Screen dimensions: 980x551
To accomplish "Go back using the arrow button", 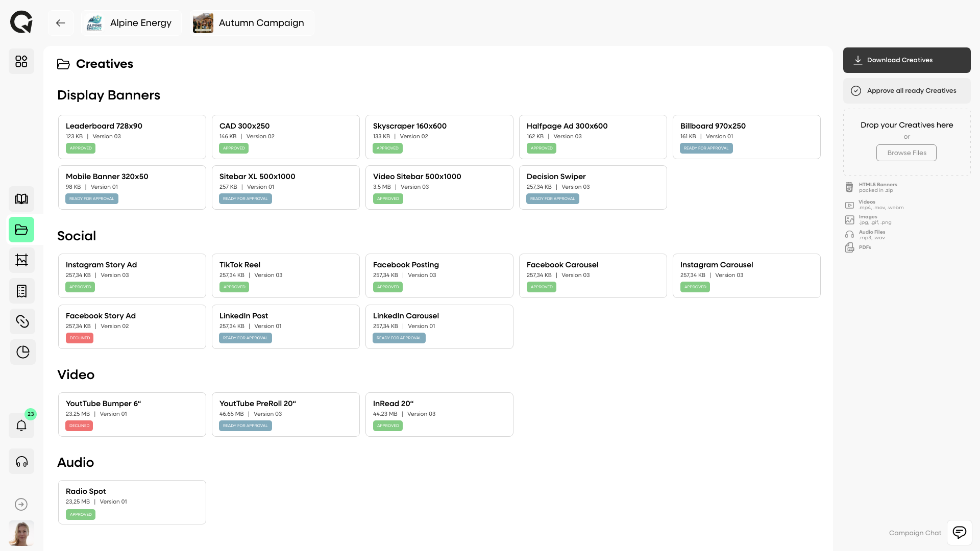I will click(60, 22).
